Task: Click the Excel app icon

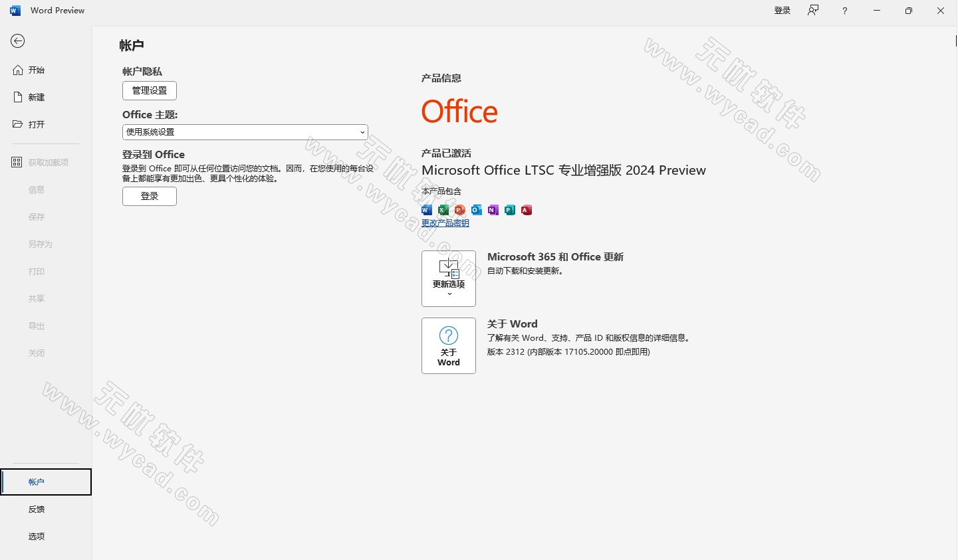Action: click(x=443, y=210)
